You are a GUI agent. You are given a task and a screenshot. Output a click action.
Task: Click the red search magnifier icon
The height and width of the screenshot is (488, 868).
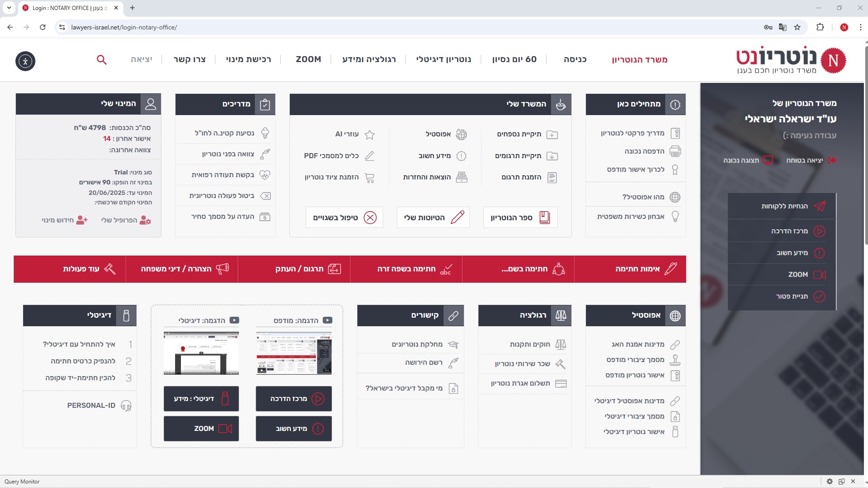[102, 60]
